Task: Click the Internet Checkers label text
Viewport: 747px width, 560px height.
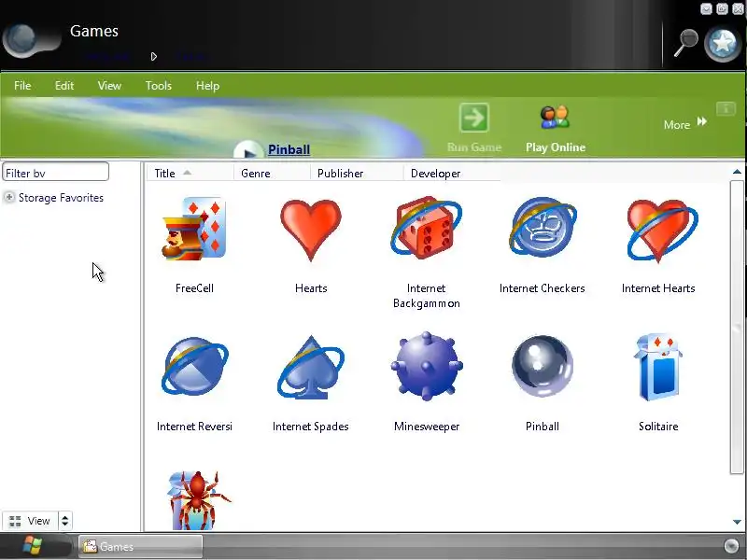Action: pos(543,288)
